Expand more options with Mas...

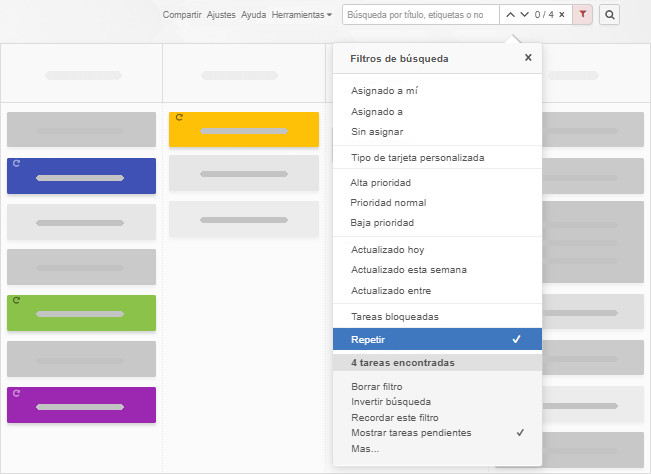tap(365, 449)
